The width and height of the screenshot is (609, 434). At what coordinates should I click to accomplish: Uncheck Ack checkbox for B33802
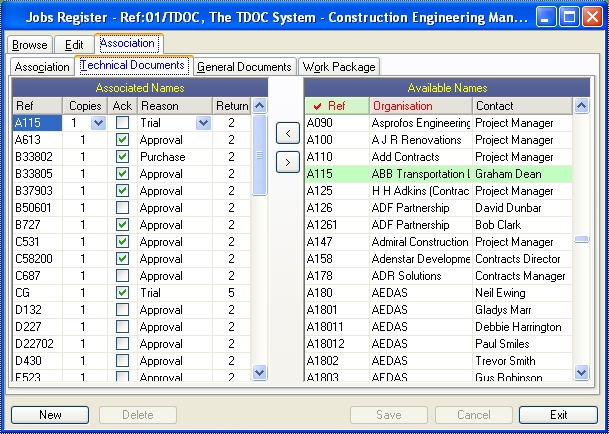122,157
